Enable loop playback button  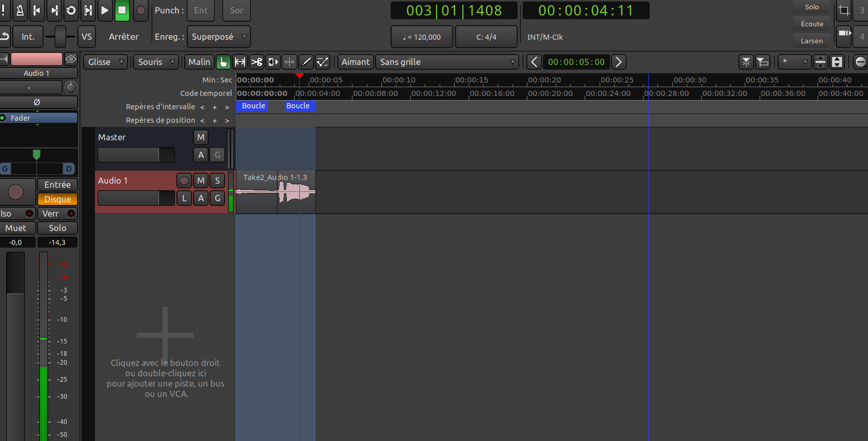click(x=71, y=10)
